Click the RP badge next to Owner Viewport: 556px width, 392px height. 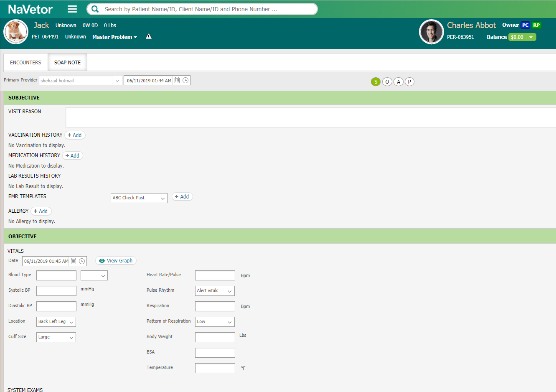[536, 25]
